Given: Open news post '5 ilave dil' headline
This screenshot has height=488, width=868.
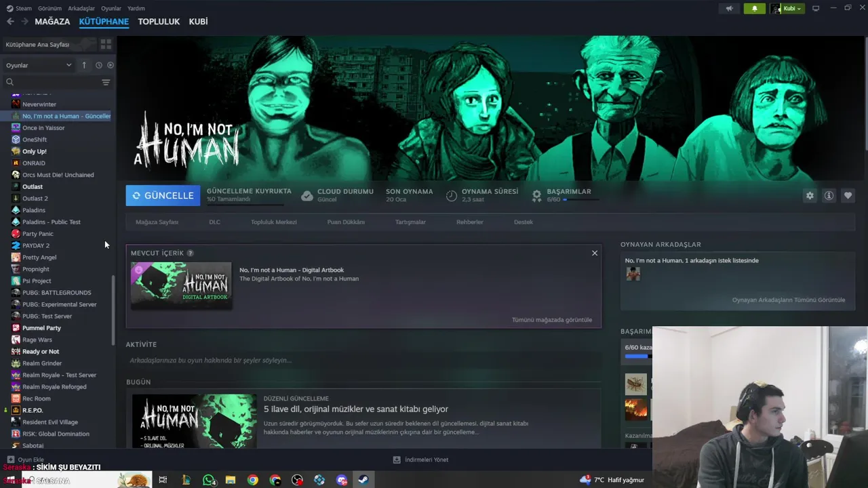Looking at the screenshot, I should click(356, 409).
